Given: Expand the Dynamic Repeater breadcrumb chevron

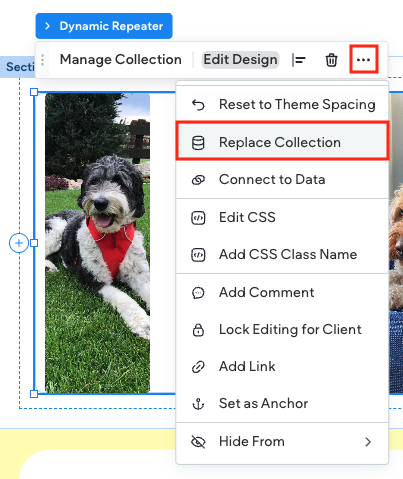Looking at the screenshot, I should [47, 26].
